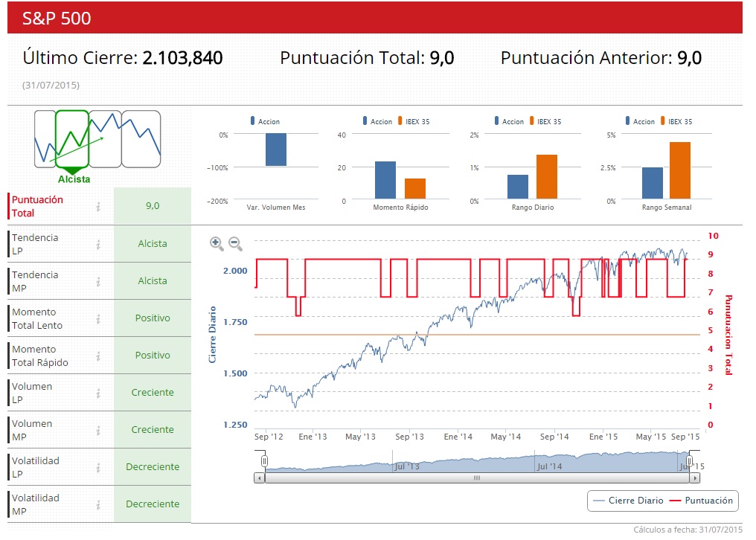Open info icon for Volumen LP
The width and height of the screenshot is (756, 540).
coord(98,393)
